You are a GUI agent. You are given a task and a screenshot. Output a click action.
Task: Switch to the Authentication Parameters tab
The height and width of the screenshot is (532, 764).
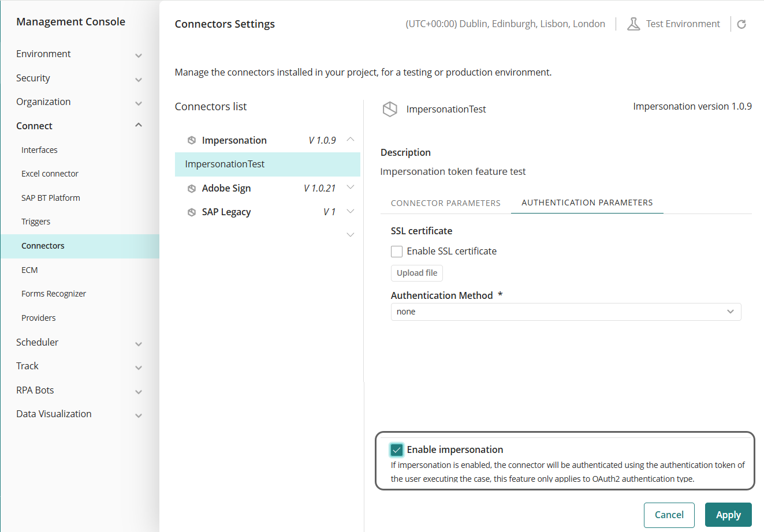587,203
